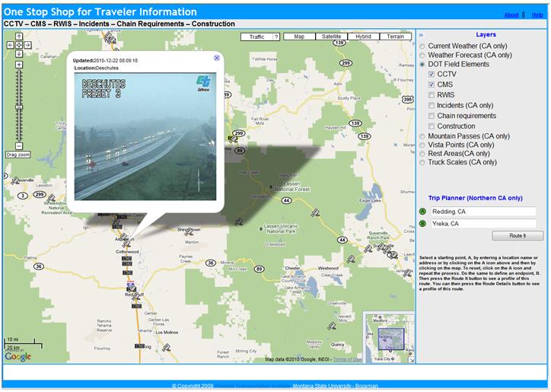
Task: Open the CCTV camera near Janesville
Action: click(x=408, y=272)
